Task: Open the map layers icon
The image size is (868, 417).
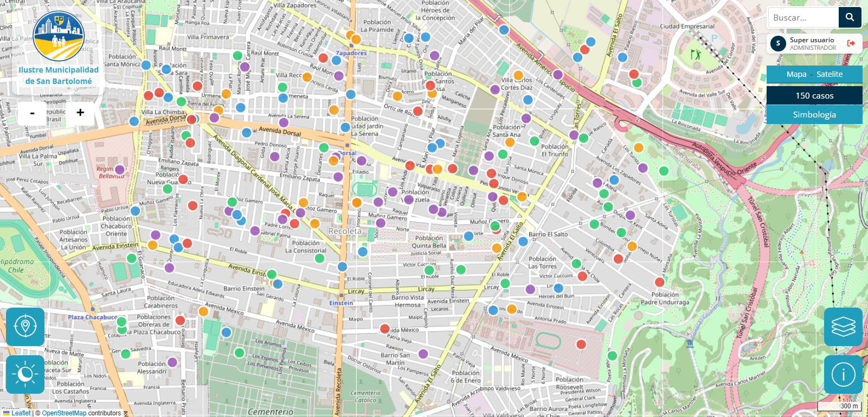Action: [x=843, y=327]
